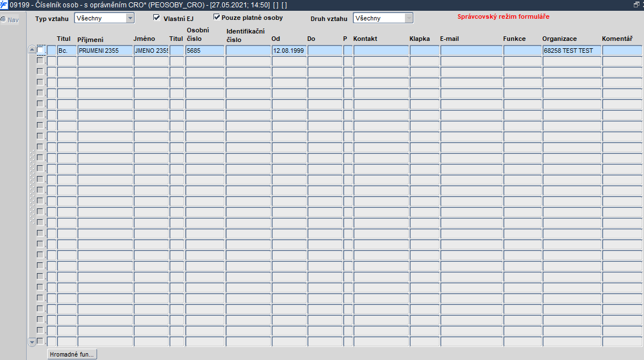The height and width of the screenshot is (360, 644).
Task: Restore the window using the title bar icon
Action: click(x=636, y=5)
